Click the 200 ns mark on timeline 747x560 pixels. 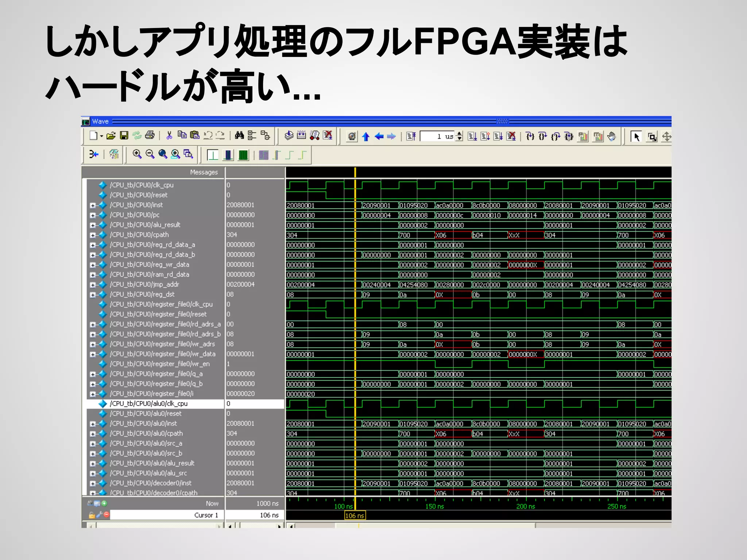pos(526,506)
